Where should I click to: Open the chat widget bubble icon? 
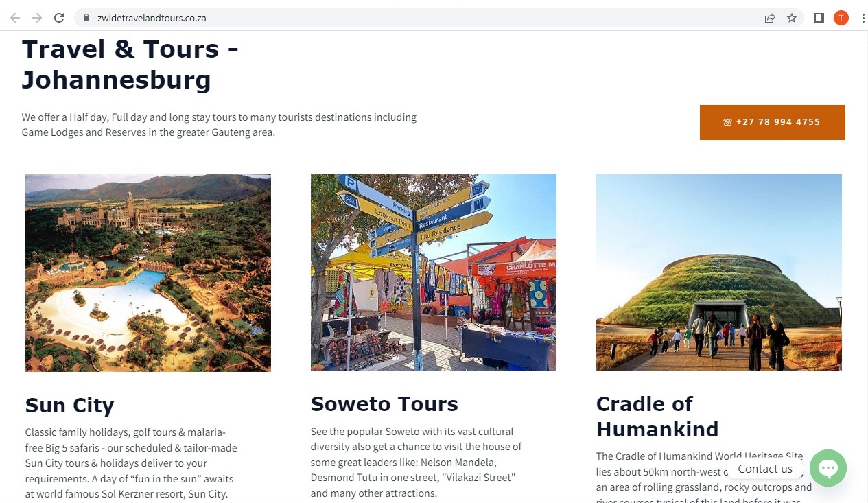tap(828, 468)
